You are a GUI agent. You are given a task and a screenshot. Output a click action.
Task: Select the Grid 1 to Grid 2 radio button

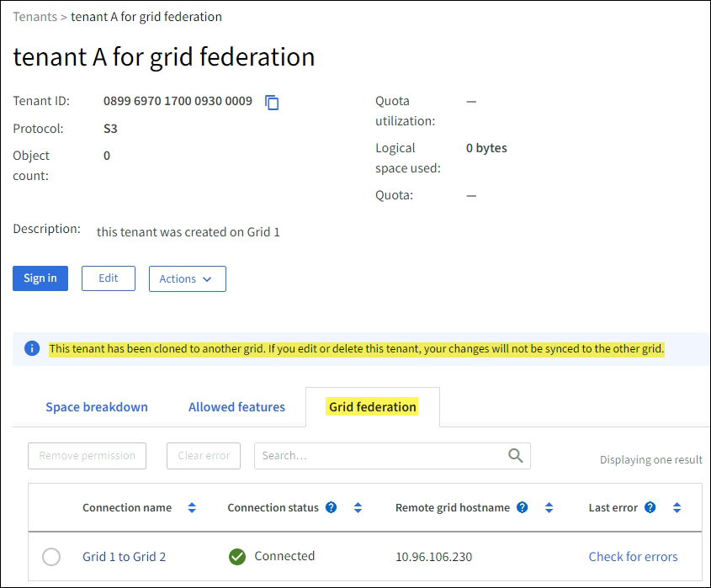click(51, 557)
